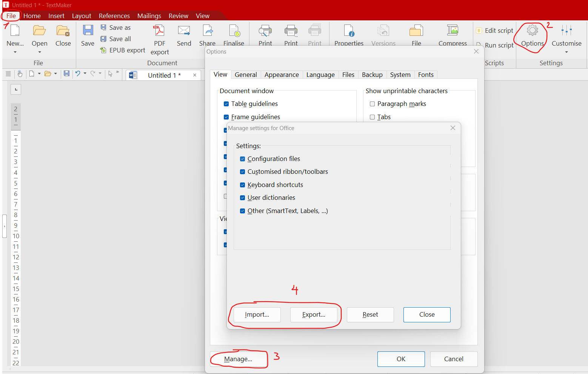Click the Manage... button
The image size is (588, 374).
tap(238, 359)
